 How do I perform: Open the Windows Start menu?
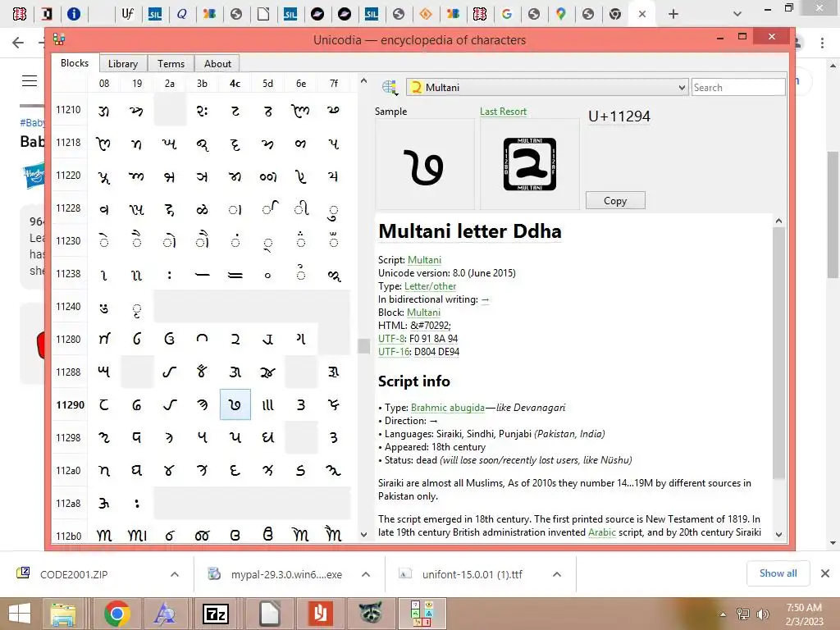(20, 614)
